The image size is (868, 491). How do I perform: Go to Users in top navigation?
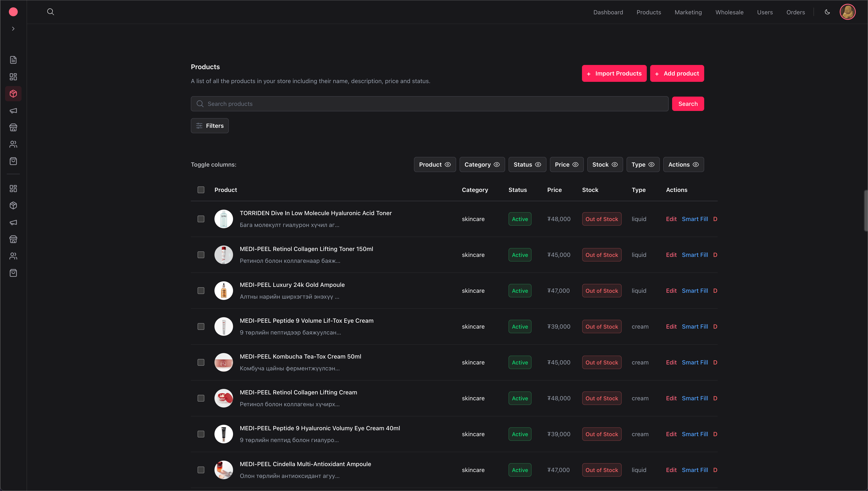(765, 12)
